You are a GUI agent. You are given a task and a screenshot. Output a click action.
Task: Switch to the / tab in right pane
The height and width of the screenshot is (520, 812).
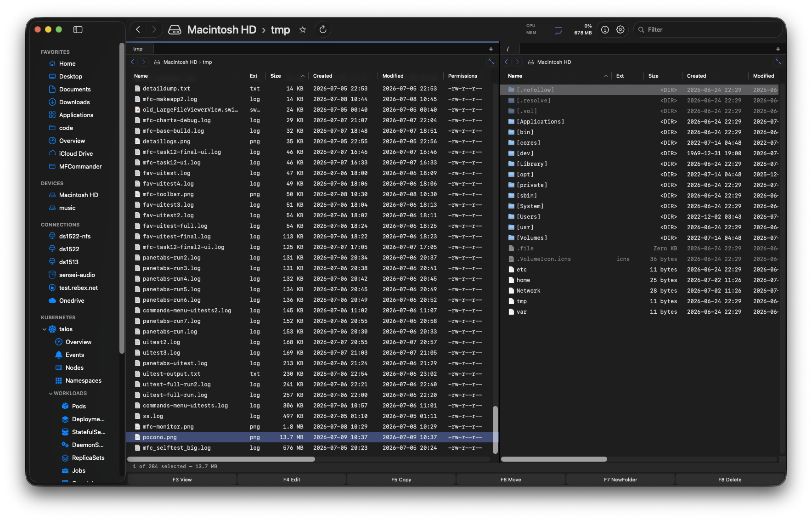510,49
